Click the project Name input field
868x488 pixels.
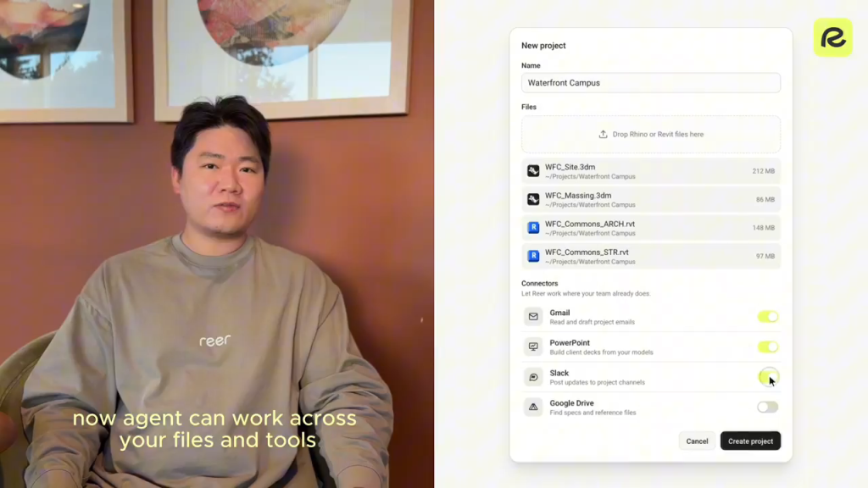click(x=650, y=83)
